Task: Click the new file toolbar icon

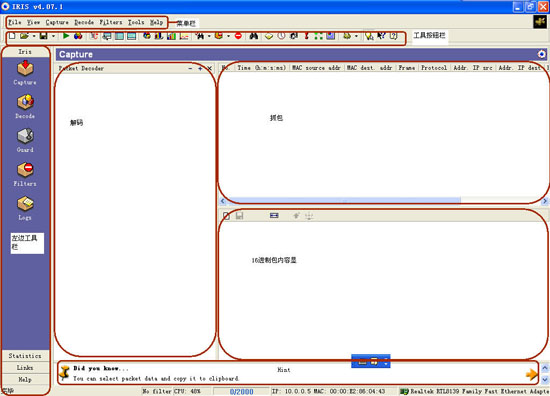Action: 12,36
